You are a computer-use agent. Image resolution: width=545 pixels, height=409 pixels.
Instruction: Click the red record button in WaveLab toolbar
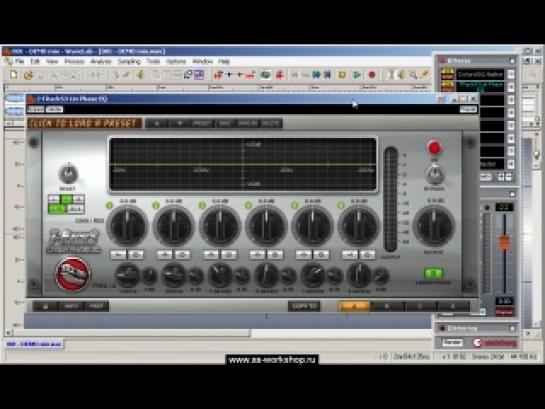pyautogui.click(x=372, y=75)
